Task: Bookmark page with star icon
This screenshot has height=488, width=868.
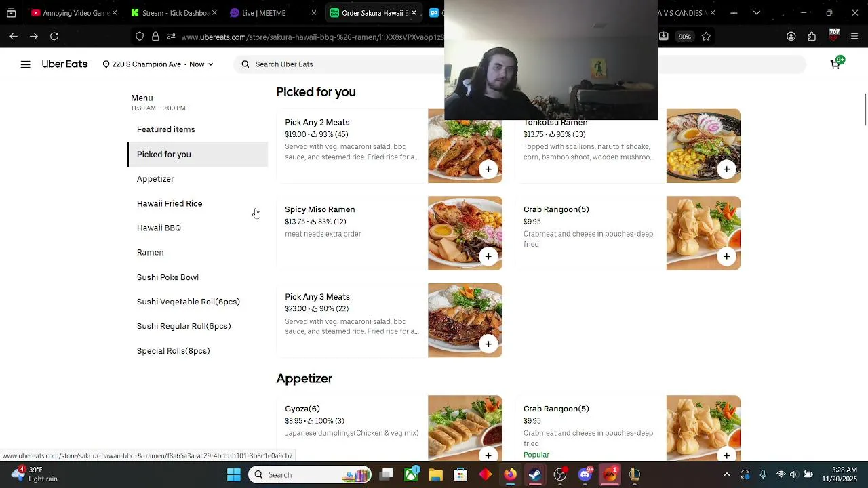Action: point(706,37)
